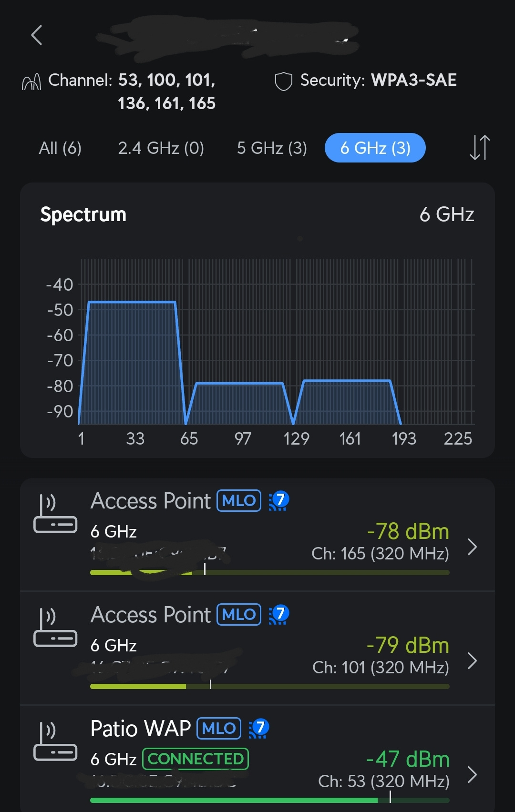The image size is (515, 812).
Task: Tap the -47 dBm signal strength bar
Action: pos(270,800)
